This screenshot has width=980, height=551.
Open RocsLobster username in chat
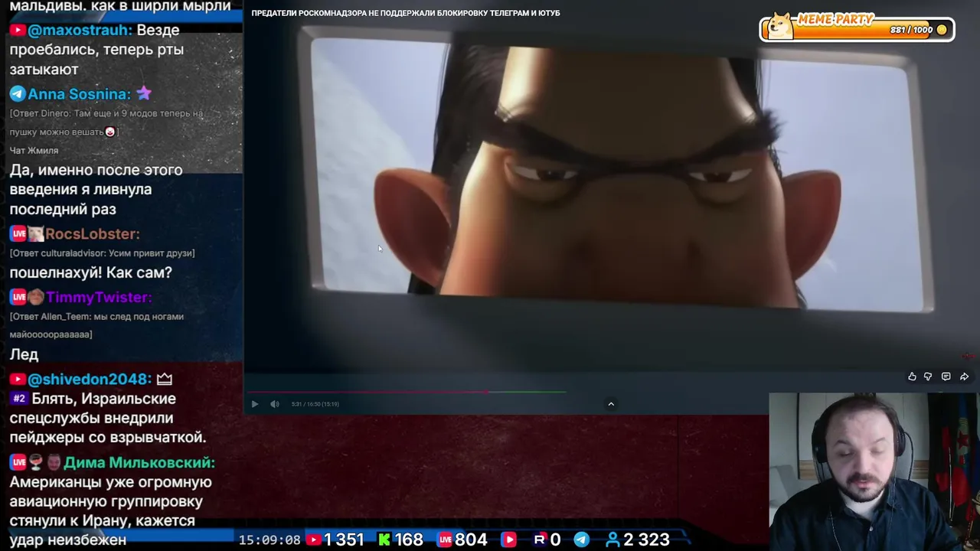coord(93,234)
